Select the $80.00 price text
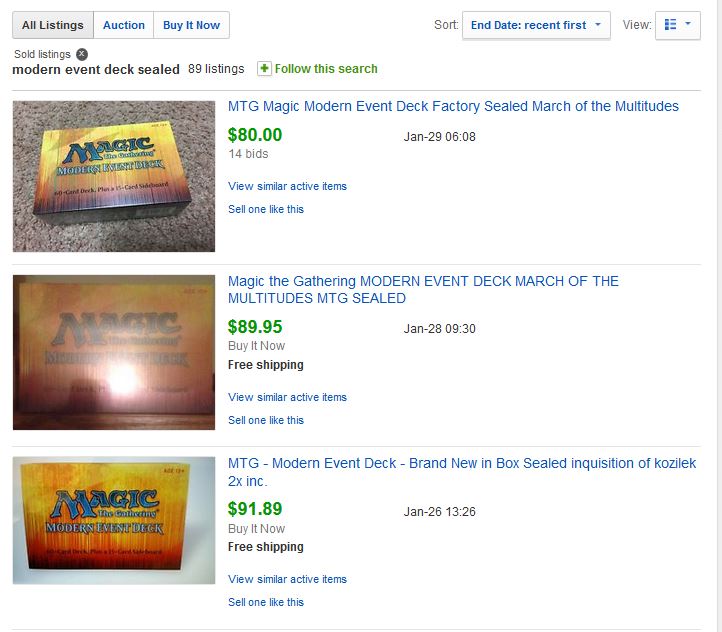 255,135
